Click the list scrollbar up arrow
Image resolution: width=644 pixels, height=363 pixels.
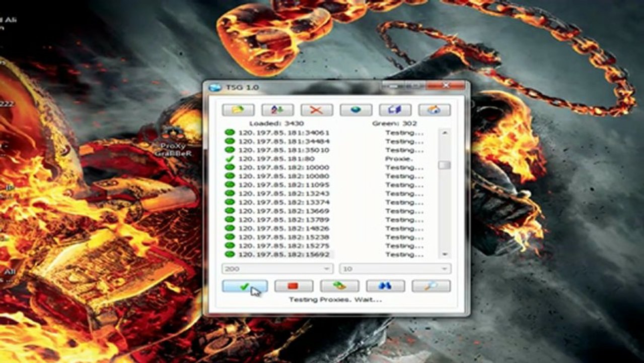point(444,133)
